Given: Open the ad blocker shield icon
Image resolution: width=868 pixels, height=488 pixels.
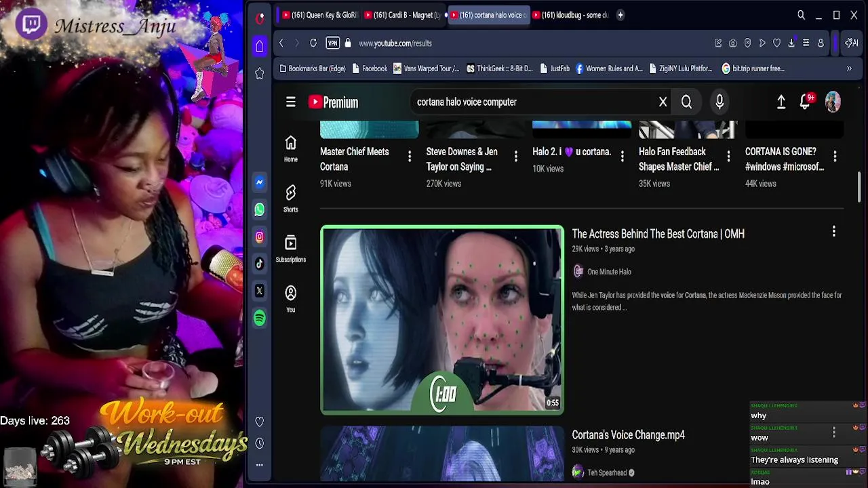Looking at the screenshot, I should [747, 43].
